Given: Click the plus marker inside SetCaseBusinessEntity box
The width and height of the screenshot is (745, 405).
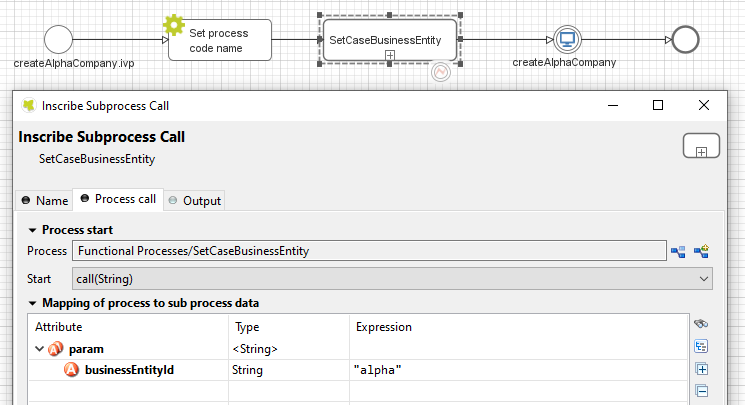Looking at the screenshot, I should (390, 55).
